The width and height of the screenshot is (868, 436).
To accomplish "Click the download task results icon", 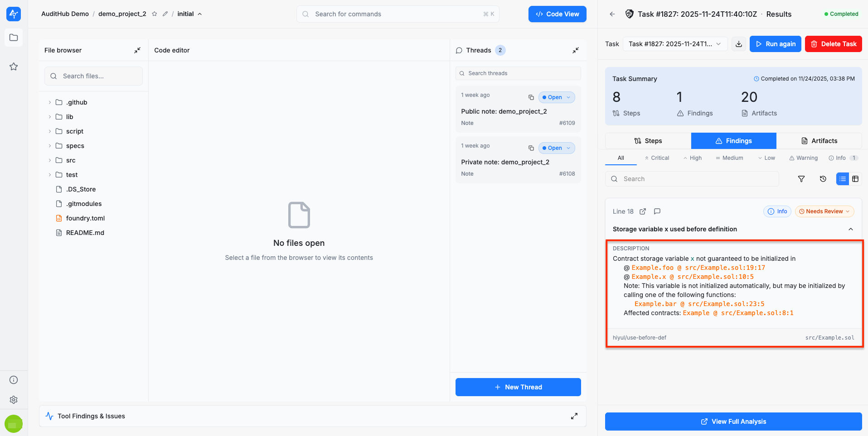I will click(739, 44).
